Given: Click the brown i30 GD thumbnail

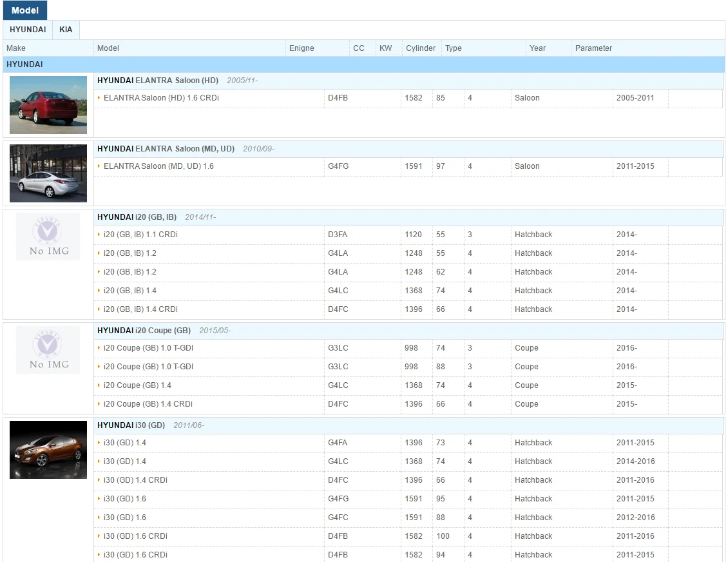Looking at the screenshot, I should point(48,450).
